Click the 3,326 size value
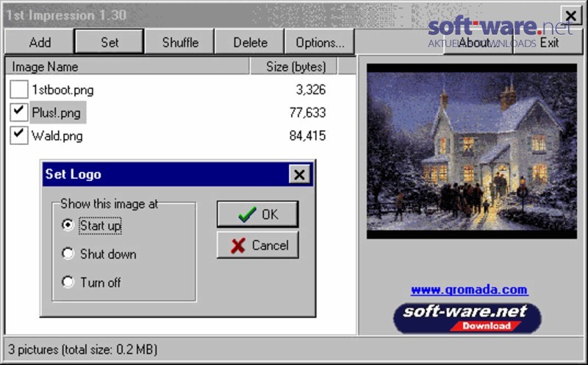 tap(310, 89)
